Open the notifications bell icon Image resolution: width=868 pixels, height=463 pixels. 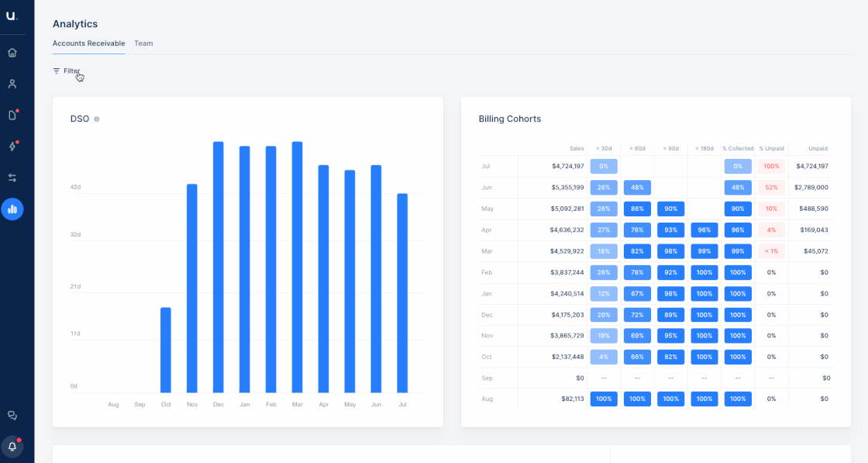coord(12,447)
